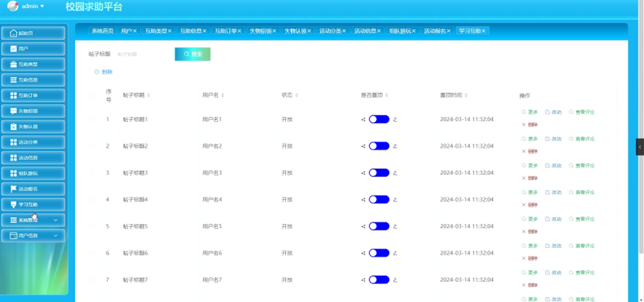Open 用户 chart icon in sidebar

pos(13,49)
